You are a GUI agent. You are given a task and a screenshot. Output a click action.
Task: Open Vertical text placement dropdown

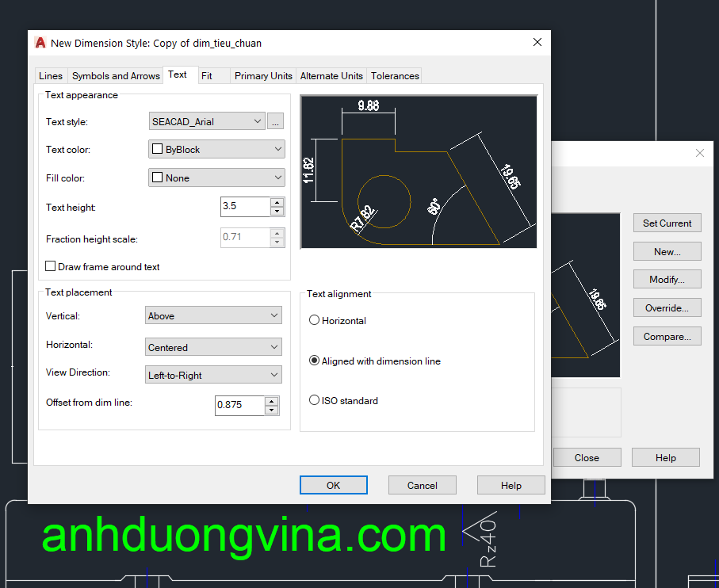pos(214,315)
